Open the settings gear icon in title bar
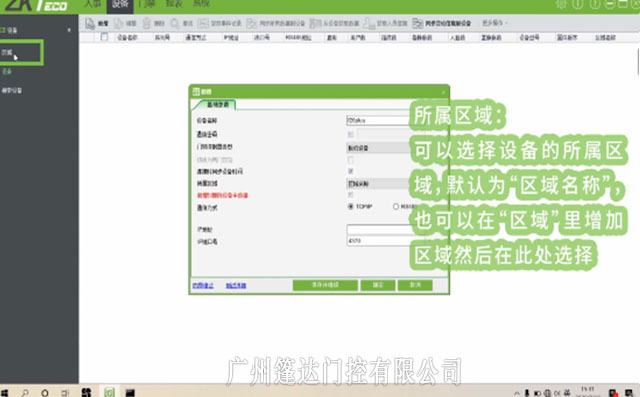Viewport: 640px width, 397px height. [561, 4]
